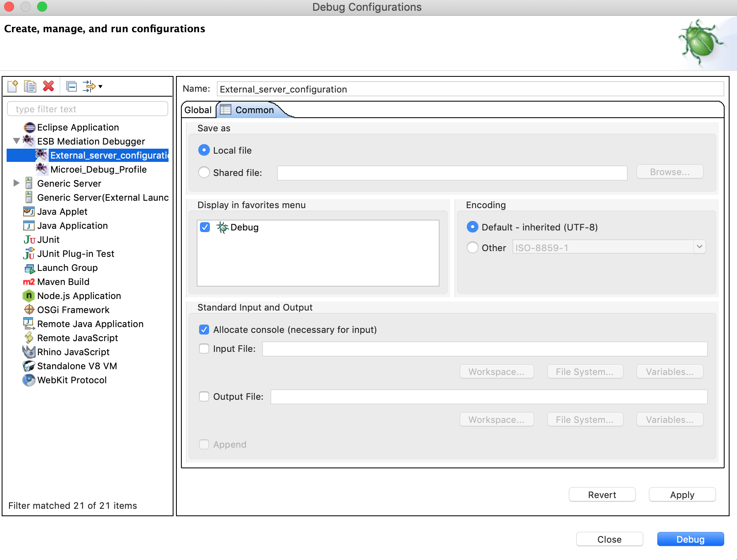Click Variables button under Output File

[x=670, y=420]
